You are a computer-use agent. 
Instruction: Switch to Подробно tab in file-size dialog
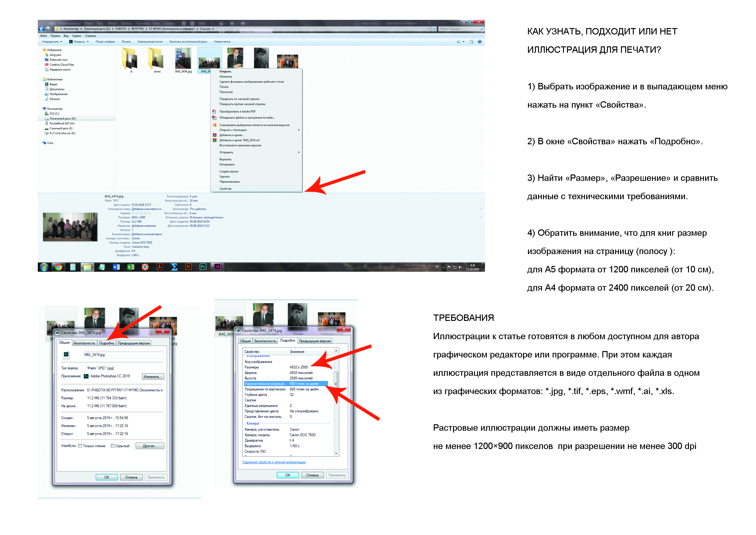[x=106, y=343]
